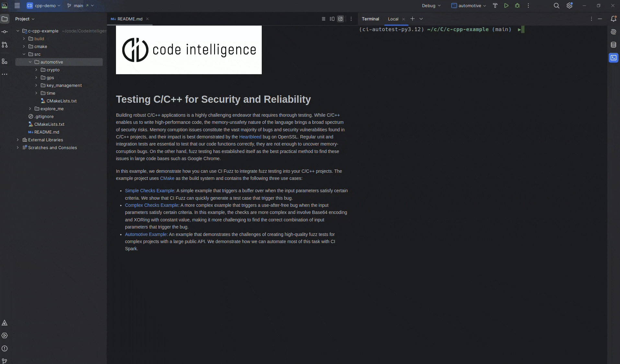Open IDE settings gear
This screenshot has width=620, height=364.
click(x=569, y=6)
